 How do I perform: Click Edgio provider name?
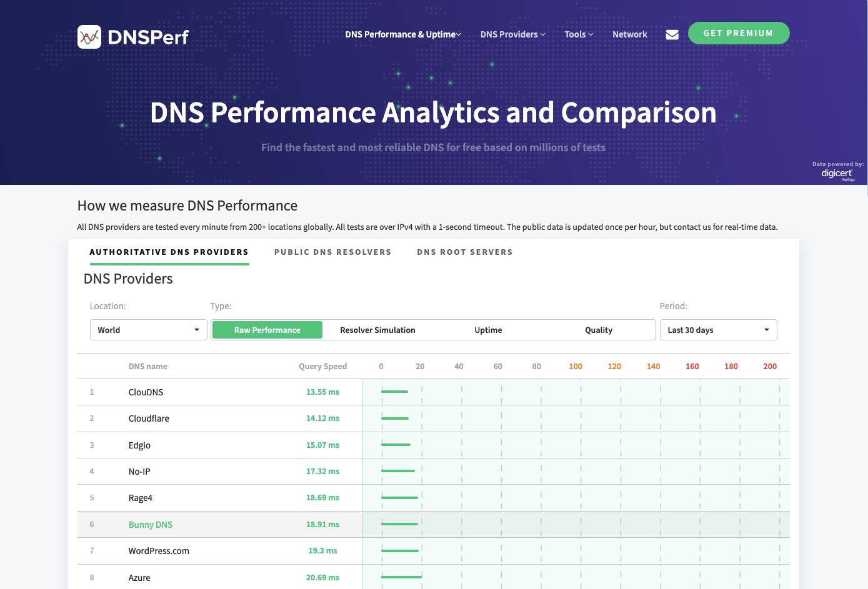click(x=139, y=445)
